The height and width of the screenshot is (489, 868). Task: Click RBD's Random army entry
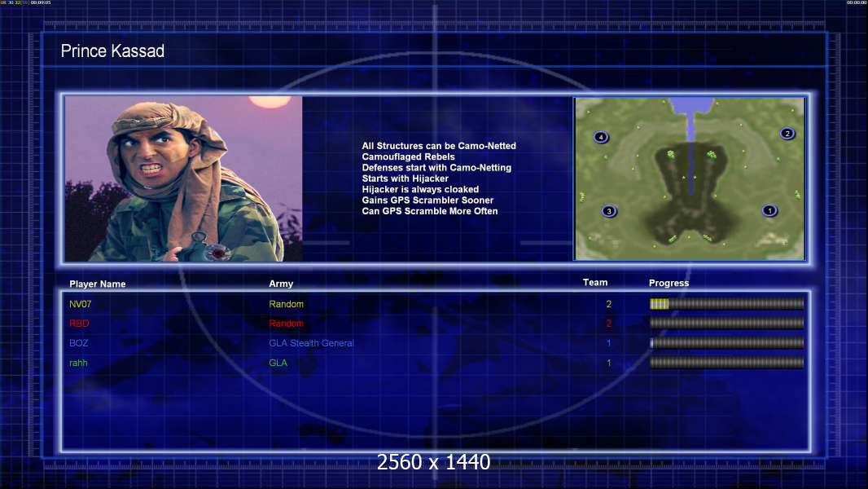tap(286, 324)
